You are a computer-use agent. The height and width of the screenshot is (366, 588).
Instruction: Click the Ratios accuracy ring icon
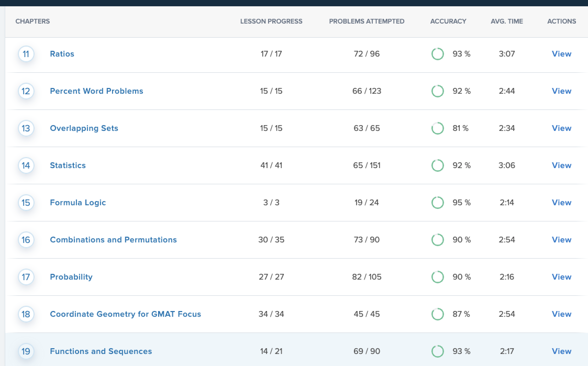[437, 54]
